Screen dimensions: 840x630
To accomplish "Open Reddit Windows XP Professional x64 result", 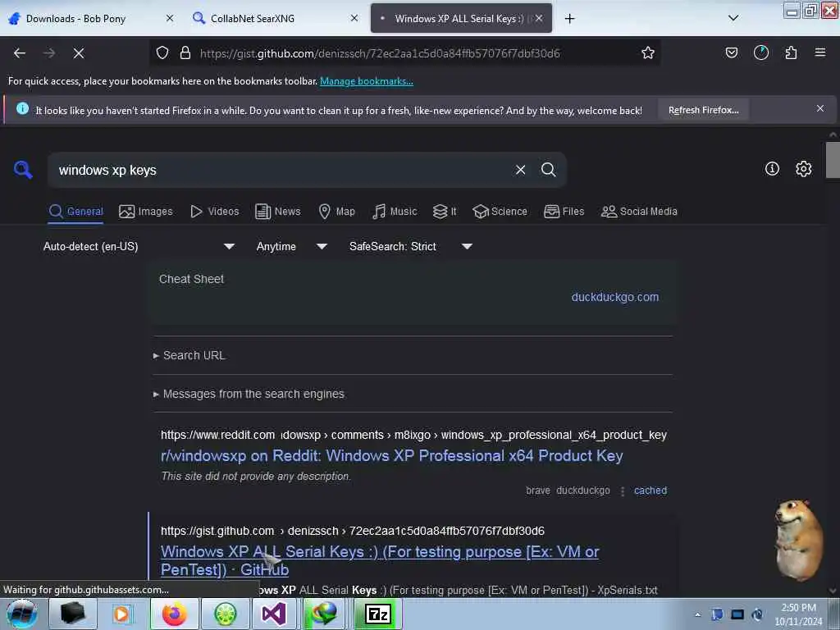I will [391, 455].
